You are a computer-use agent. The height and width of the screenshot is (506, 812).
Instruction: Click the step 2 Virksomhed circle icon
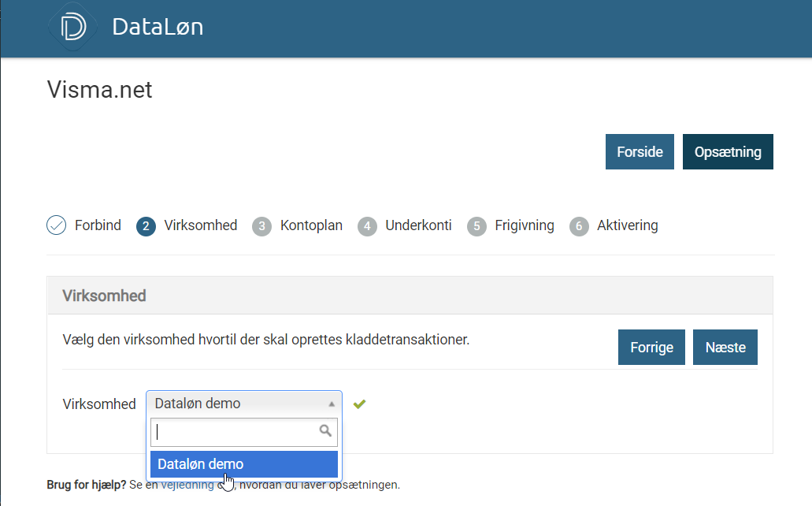(146, 226)
